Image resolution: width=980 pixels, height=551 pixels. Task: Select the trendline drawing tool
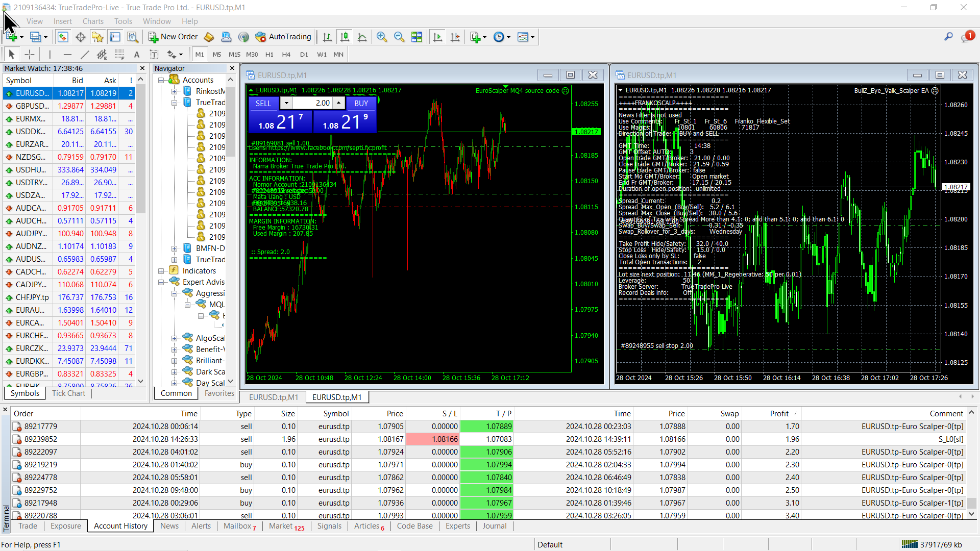[x=85, y=54]
